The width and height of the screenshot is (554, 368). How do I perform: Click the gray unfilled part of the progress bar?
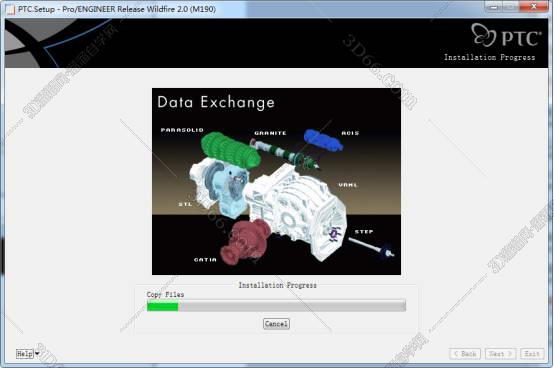point(292,306)
